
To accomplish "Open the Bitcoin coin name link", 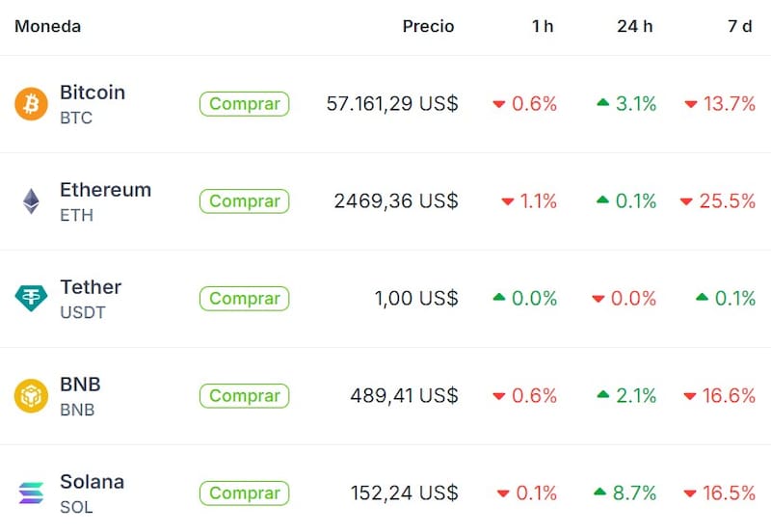I will pyautogui.click(x=93, y=93).
